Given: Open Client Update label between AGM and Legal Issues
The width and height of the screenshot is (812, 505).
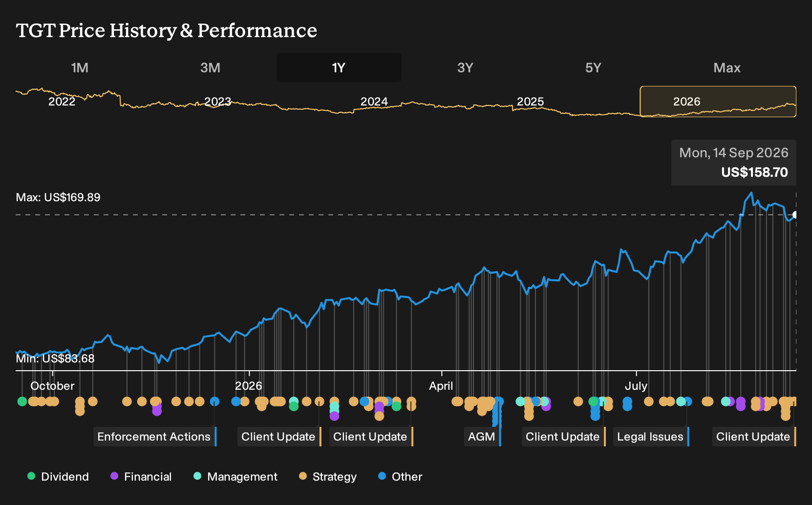Looking at the screenshot, I should [563, 437].
